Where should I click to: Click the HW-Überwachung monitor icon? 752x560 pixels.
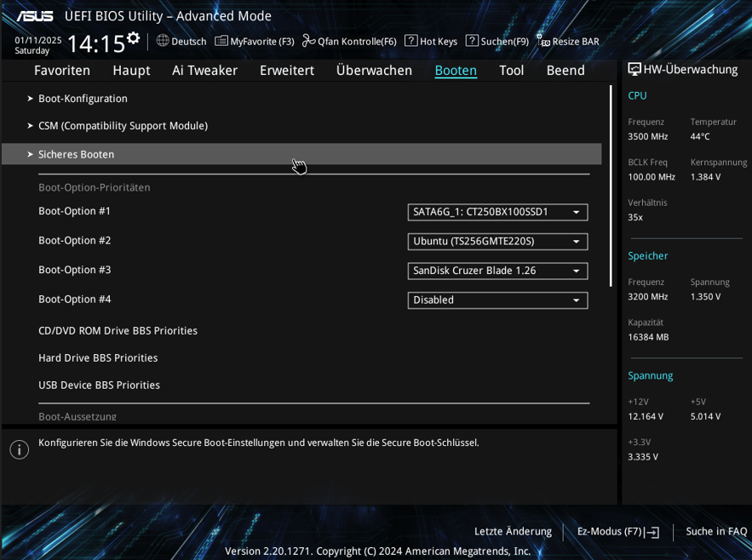coord(634,70)
